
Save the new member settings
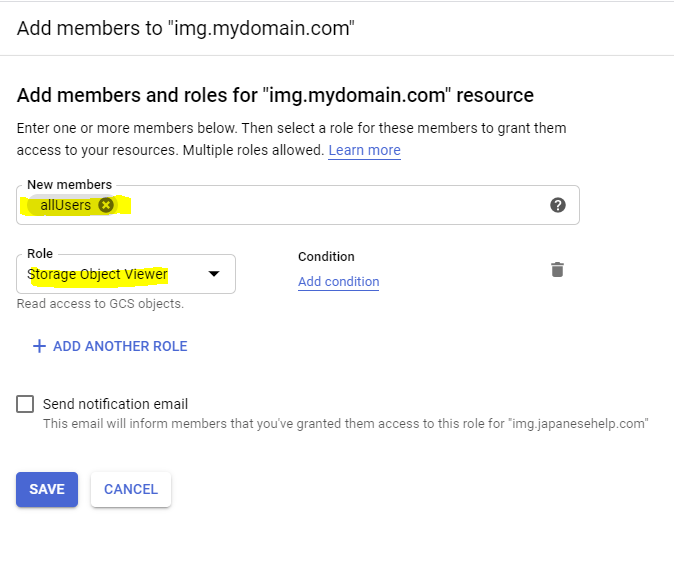tap(47, 489)
